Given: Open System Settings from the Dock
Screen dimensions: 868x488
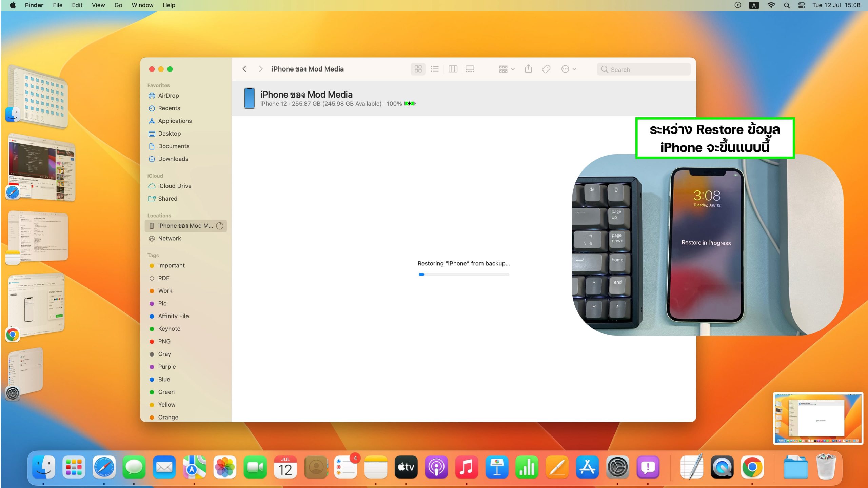Looking at the screenshot, I should [x=617, y=467].
